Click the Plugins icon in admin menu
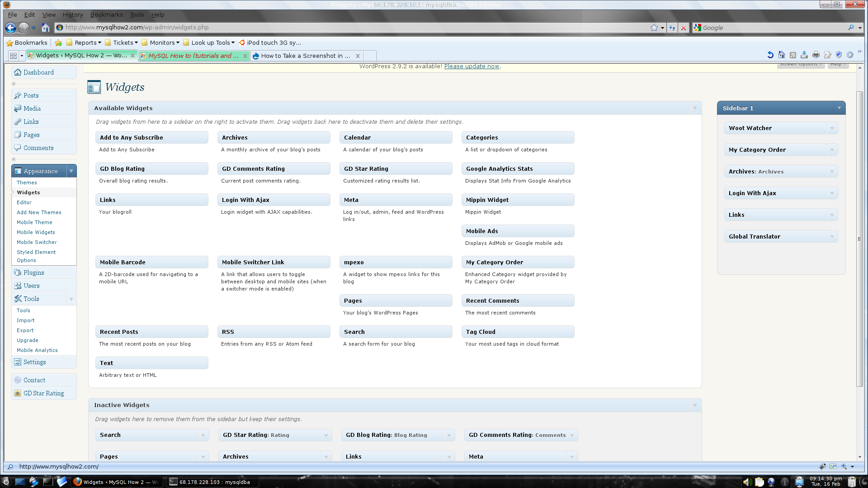Screen dimensions: 868x488 pos(18,272)
